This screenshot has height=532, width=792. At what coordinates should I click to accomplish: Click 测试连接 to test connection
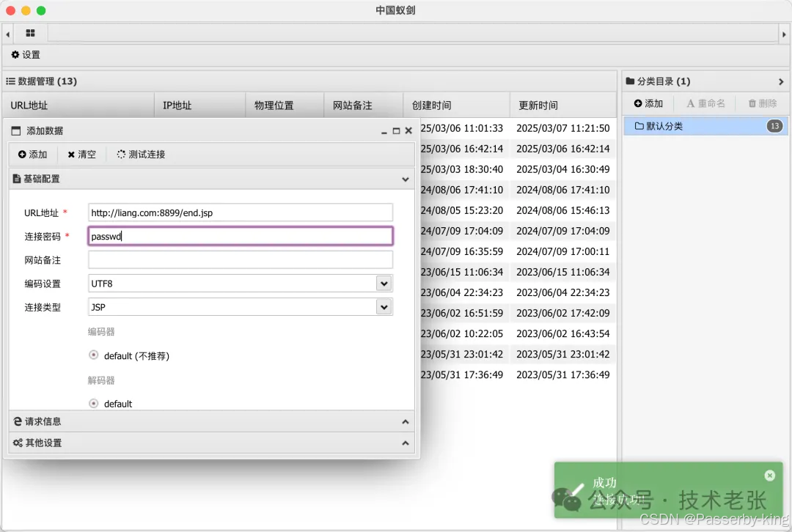[x=141, y=155]
